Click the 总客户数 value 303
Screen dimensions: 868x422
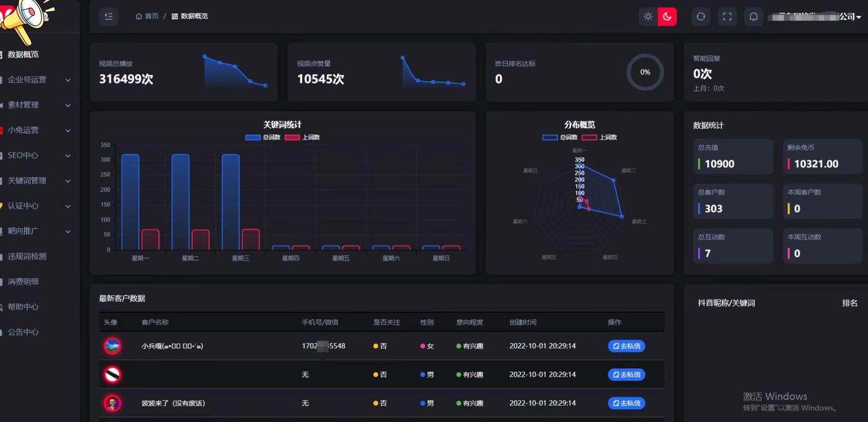click(x=714, y=209)
